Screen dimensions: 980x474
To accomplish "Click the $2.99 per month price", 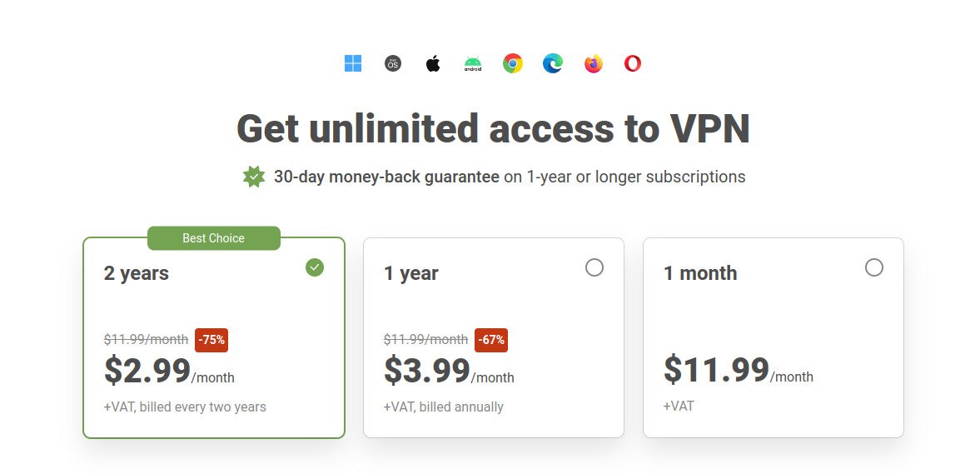I will [x=148, y=372].
